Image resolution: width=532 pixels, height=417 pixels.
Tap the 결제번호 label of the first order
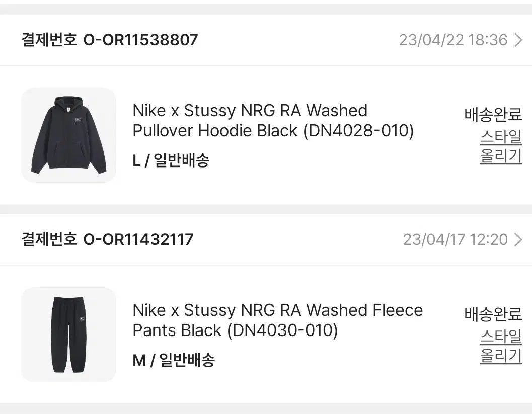49,40
